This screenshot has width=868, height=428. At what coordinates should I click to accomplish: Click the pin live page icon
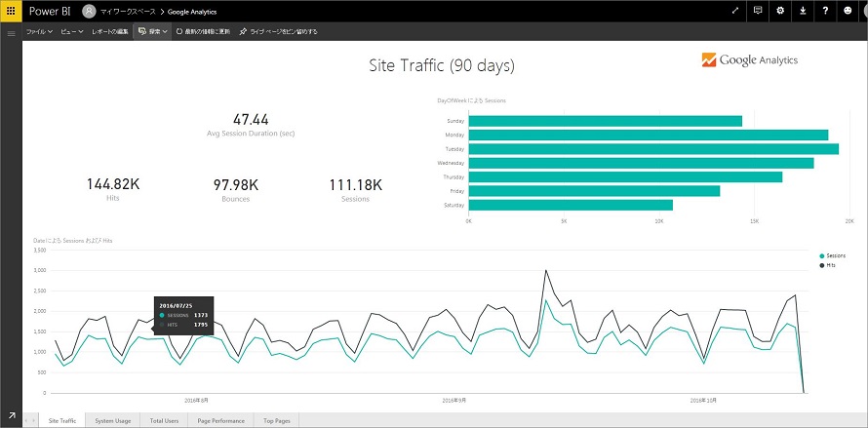tap(243, 31)
